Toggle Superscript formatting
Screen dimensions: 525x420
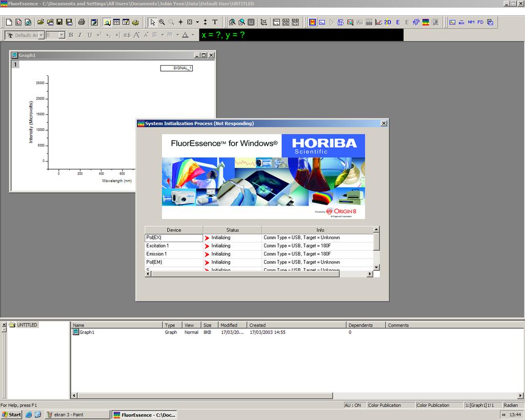tap(99, 35)
